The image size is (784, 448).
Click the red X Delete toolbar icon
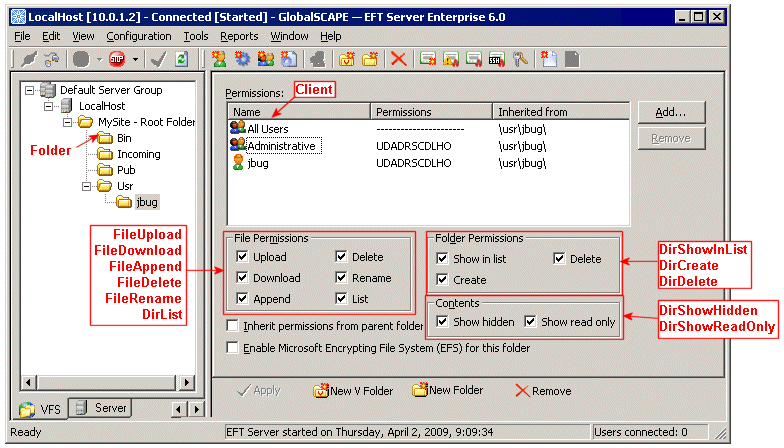point(398,59)
